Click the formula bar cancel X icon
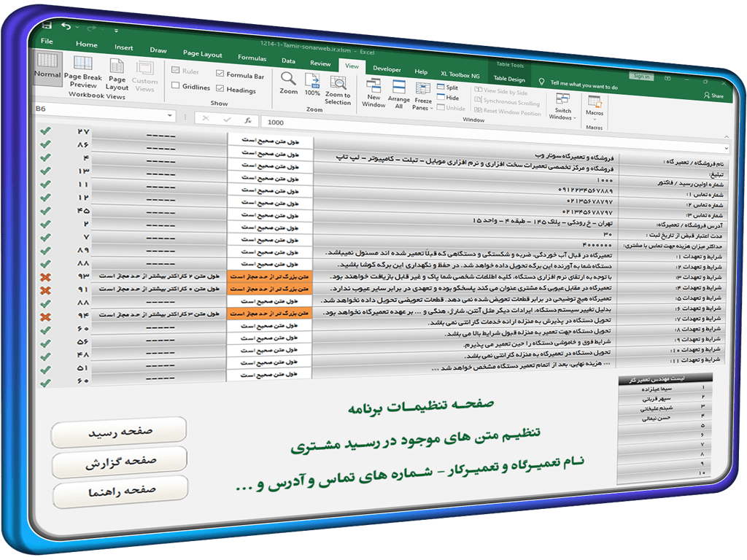The height and width of the screenshot is (560, 747). (205, 118)
